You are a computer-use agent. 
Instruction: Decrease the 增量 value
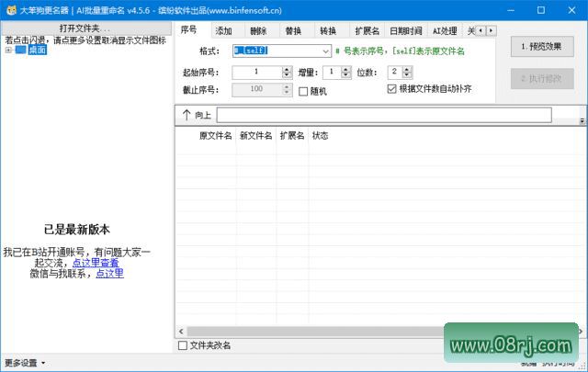coord(346,75)
